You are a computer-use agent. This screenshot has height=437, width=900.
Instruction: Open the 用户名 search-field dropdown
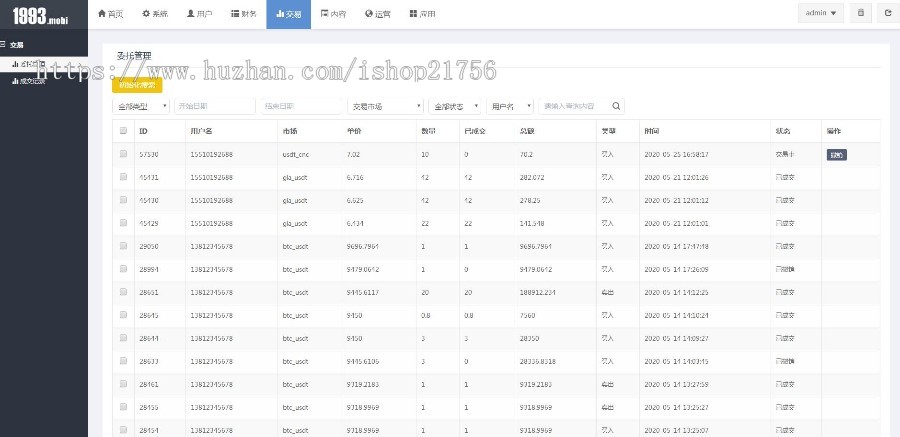coord(510,106)
